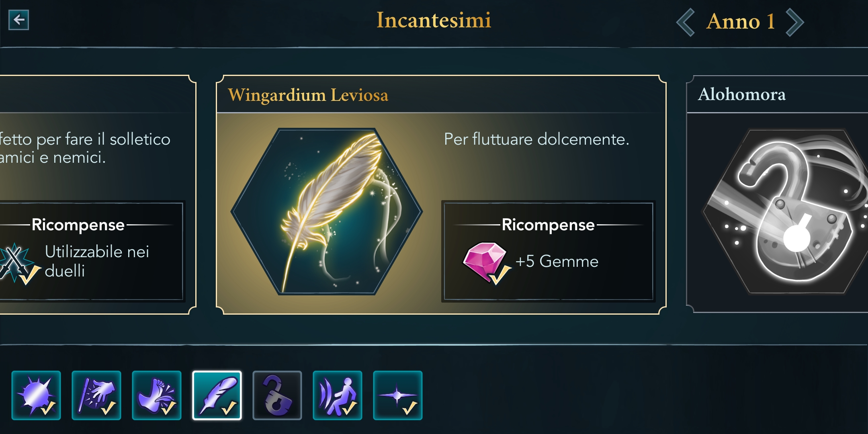Click the Anno 1 year label
The height and width of the screenshot is (434, 868).
pos(740,22)
